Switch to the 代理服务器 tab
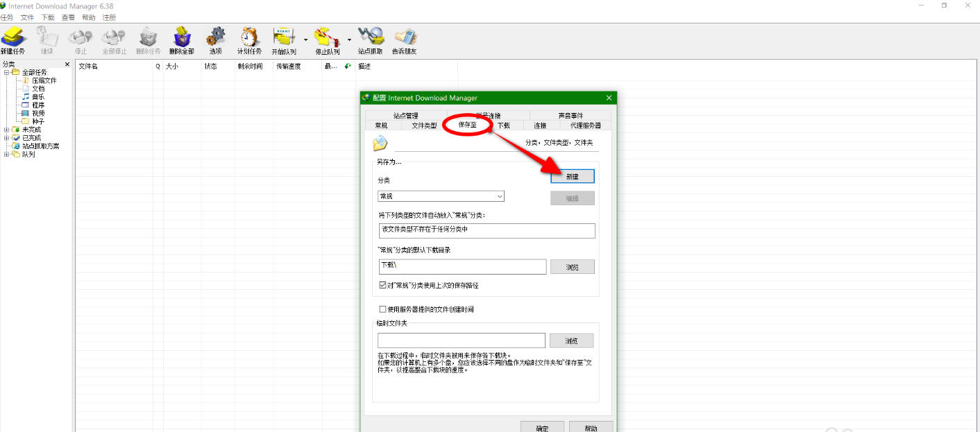980x432 pixels. click(x=586, y=126)
